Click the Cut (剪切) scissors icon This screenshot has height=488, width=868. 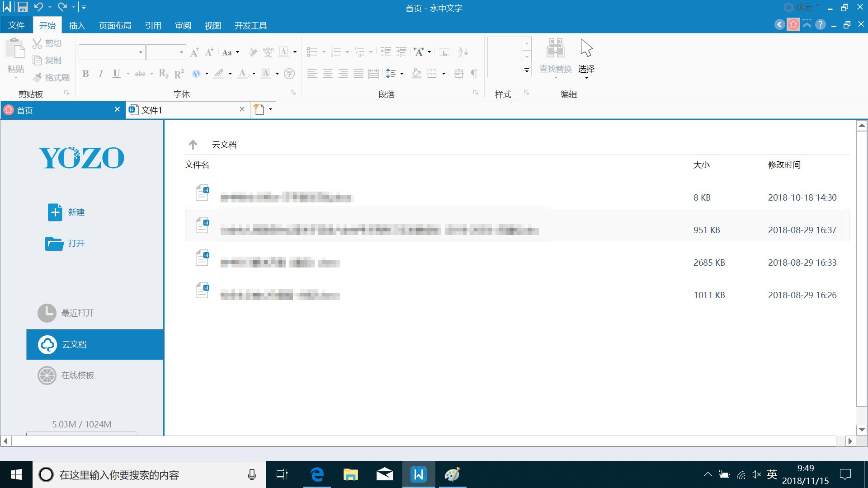pyautogui.click(x=37, y=43)
